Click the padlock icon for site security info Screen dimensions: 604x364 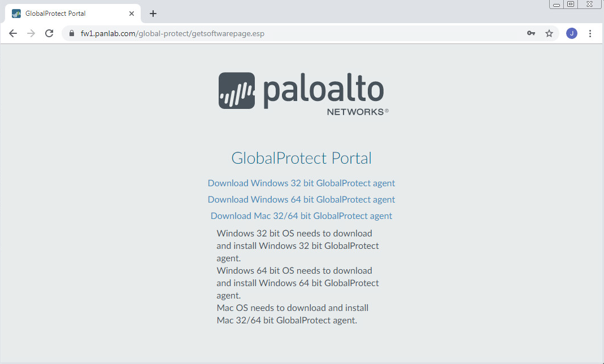(71, 33)
